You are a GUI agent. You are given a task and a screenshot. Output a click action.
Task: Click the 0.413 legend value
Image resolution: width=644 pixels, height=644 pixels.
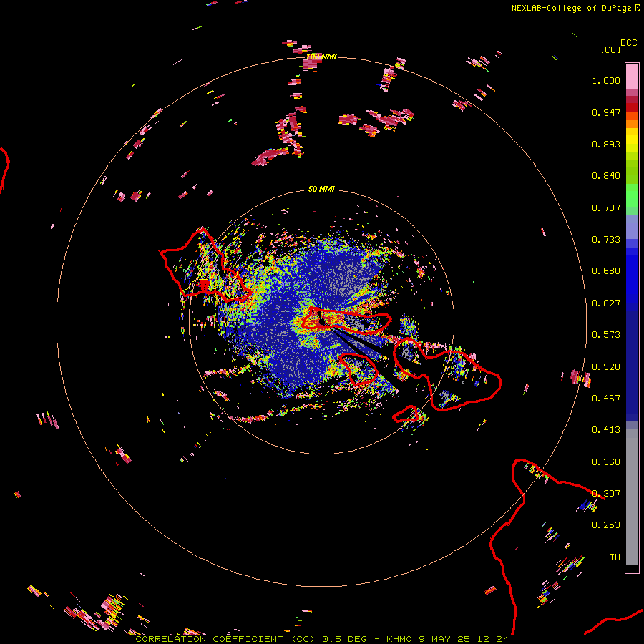(606, 430)
